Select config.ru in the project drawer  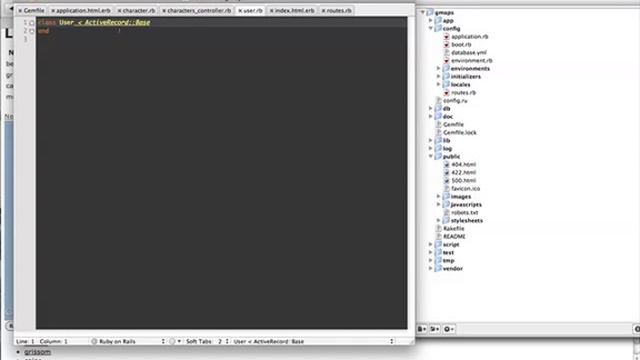[x=456, y=100]
